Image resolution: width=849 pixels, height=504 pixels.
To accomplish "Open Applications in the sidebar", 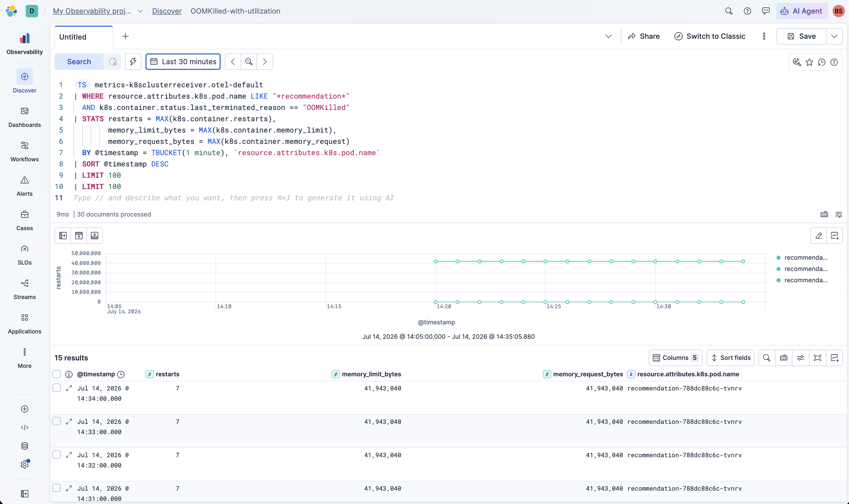I will tap(24, 324).
